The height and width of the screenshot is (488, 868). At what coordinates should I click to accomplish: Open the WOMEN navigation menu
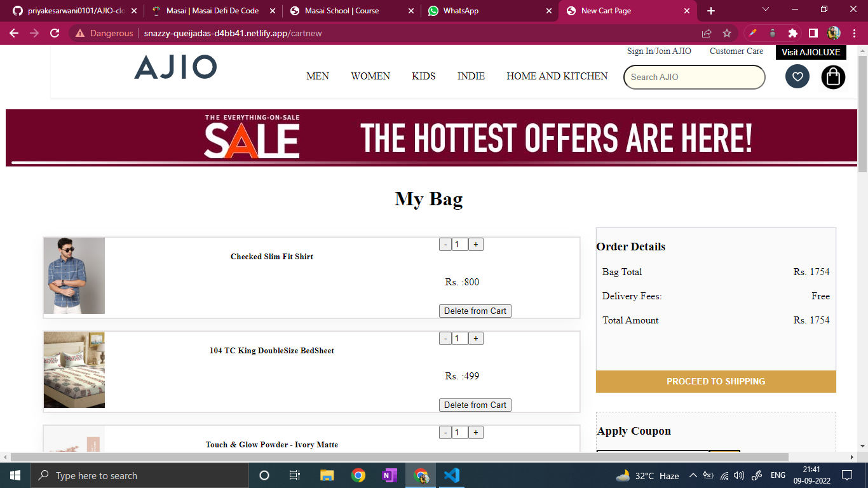(x=370, y=76)
